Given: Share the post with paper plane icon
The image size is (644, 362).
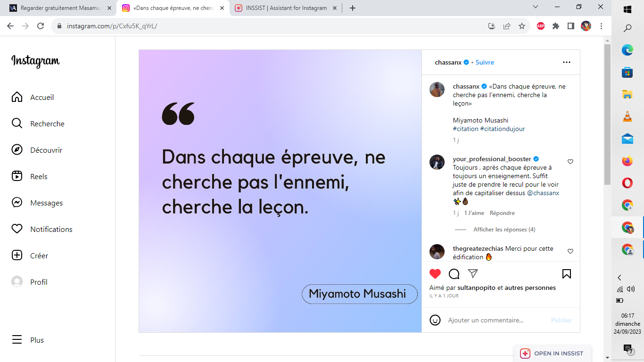Looking at the screenshot, I should pos(473,273).
